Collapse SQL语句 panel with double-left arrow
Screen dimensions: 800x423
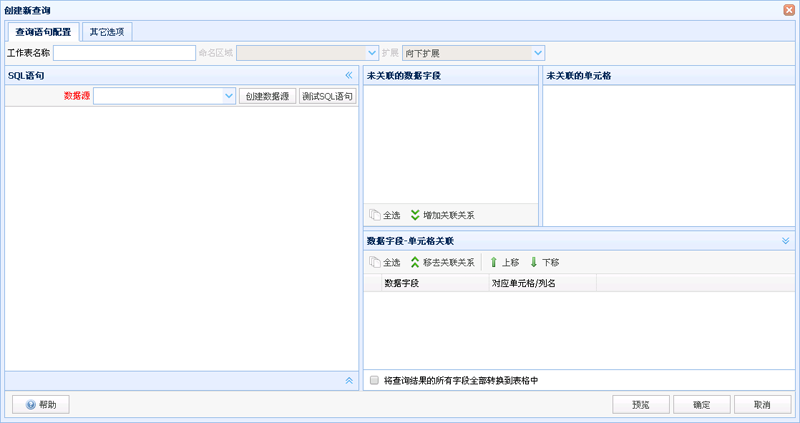(349, 75)
